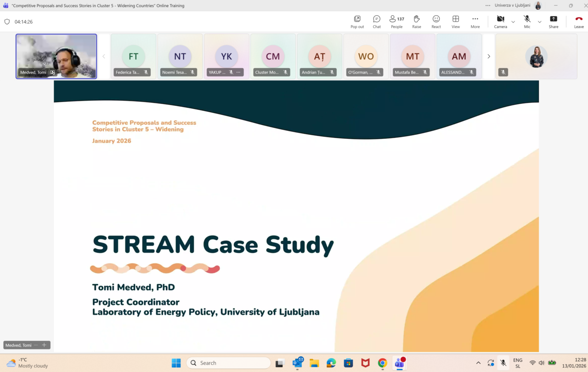588x372 pixels.
Task: Leave the meeting
Action: (579, 21)
